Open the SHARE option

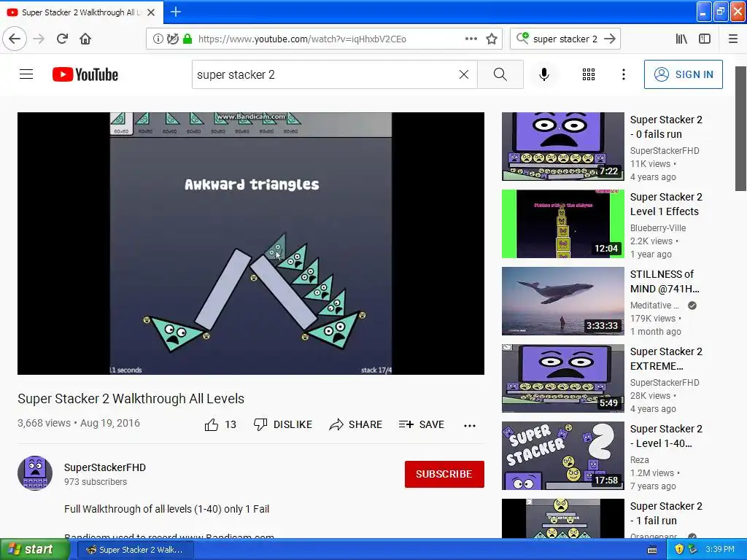click(x=356, y=425)
